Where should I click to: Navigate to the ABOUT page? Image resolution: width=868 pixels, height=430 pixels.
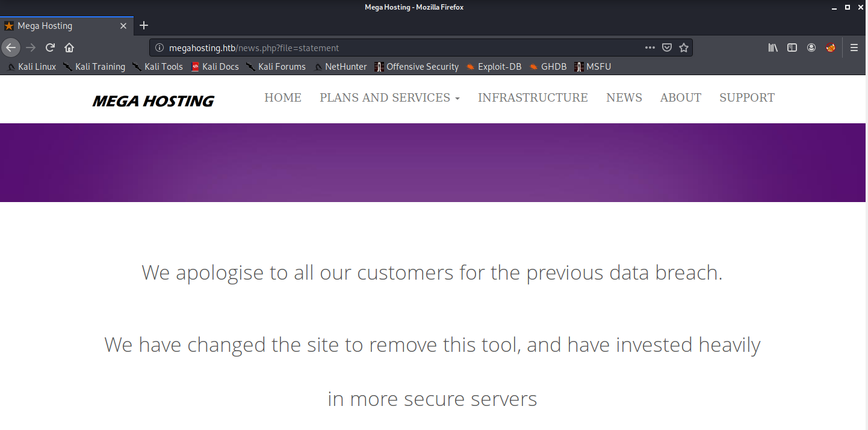click(x=681, y=97)
